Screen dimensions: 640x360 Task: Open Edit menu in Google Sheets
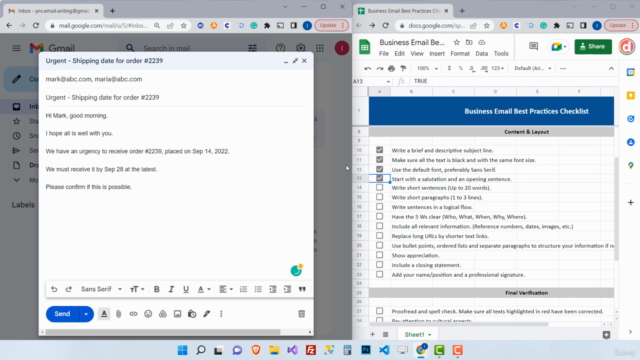[400, 53]
